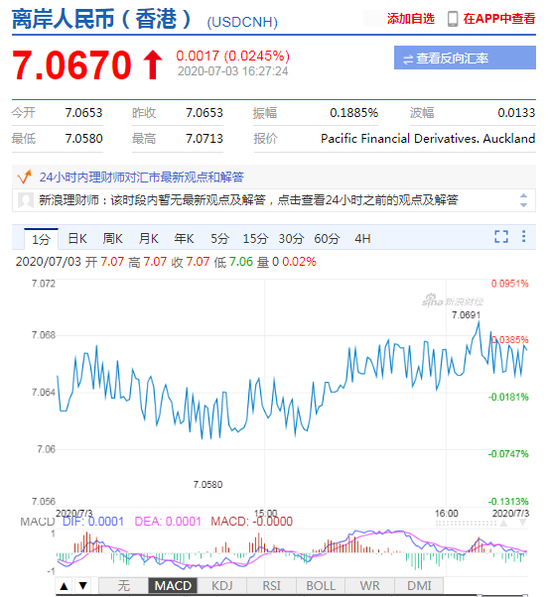Screen dimensions: 550x597
Task: Click the DIF: 0.0001 indicator value
Action: coord(93,521)
